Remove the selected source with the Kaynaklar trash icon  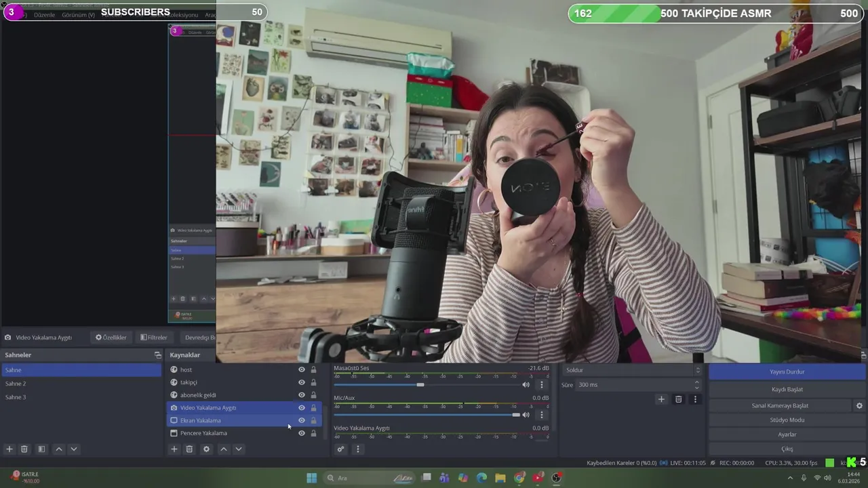(x=189, y=449)
